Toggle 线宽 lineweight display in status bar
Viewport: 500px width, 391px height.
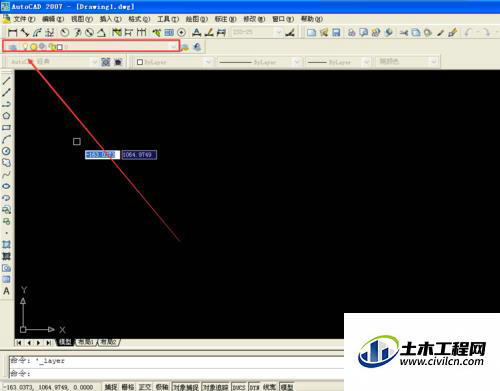pyautogui.click(x=269, y=387)
